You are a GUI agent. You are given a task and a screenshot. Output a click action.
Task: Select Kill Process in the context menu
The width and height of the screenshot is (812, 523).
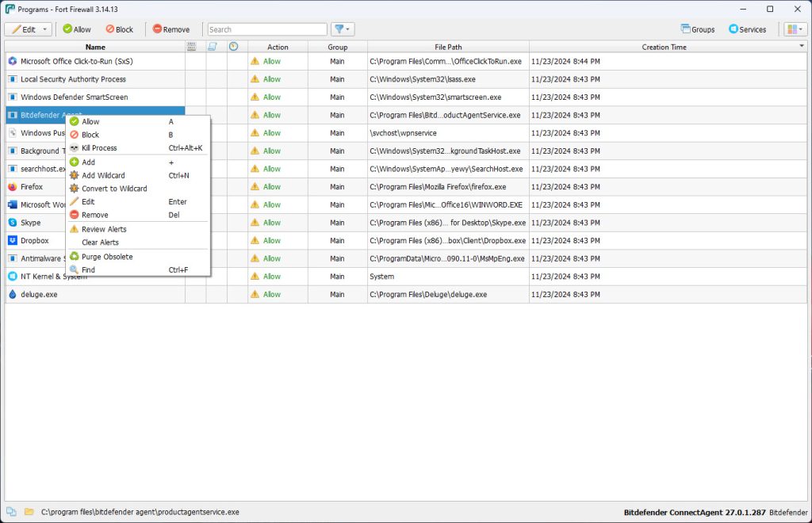(x=138, y=148)
